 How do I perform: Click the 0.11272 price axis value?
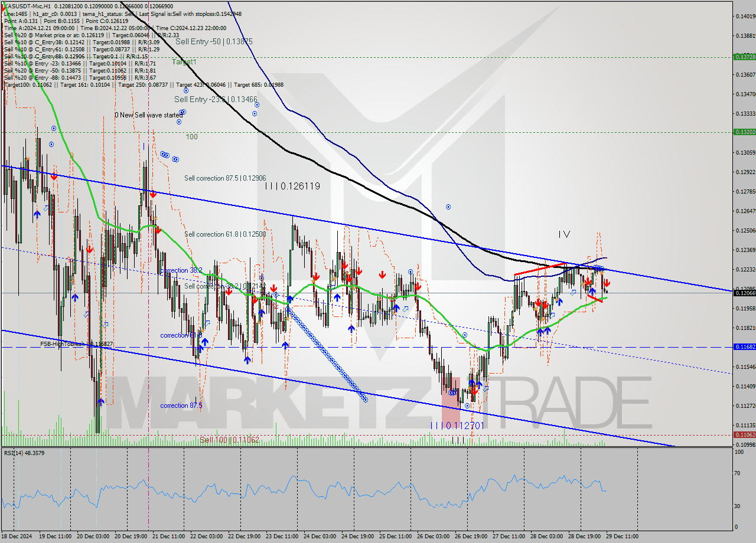pyautogui.click(x=745, y=405)
